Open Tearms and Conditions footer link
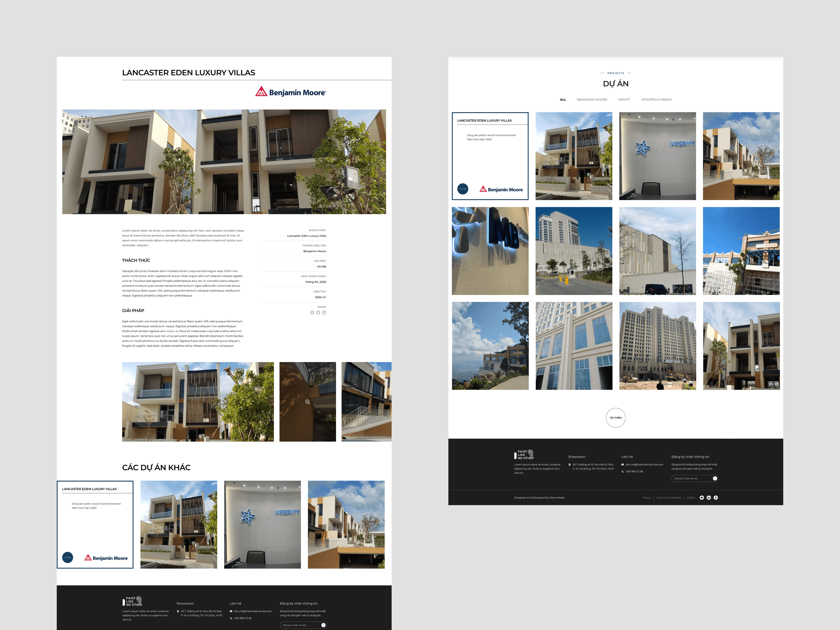840x630 pixels. tap(669, 498)
